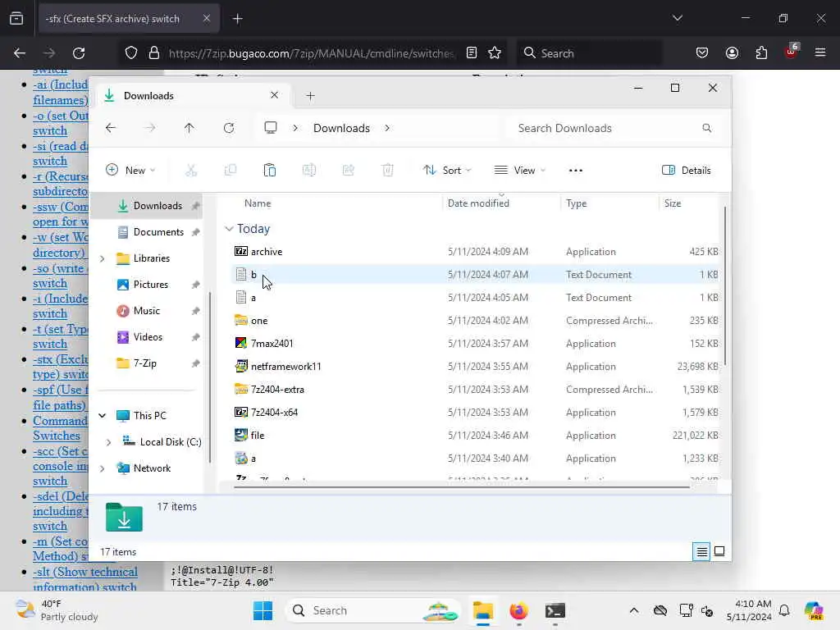Refresh the Downloads folder view

[x=229, y=128]
